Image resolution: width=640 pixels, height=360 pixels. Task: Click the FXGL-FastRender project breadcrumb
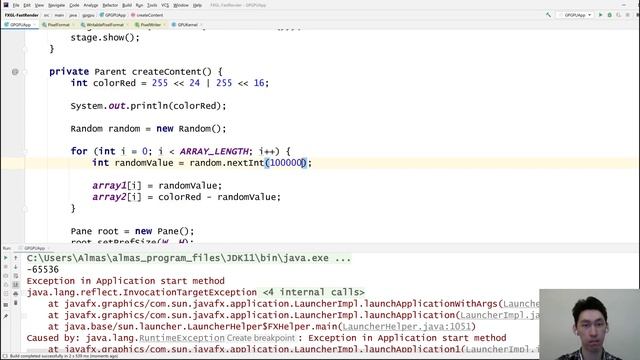click(22, 15)
